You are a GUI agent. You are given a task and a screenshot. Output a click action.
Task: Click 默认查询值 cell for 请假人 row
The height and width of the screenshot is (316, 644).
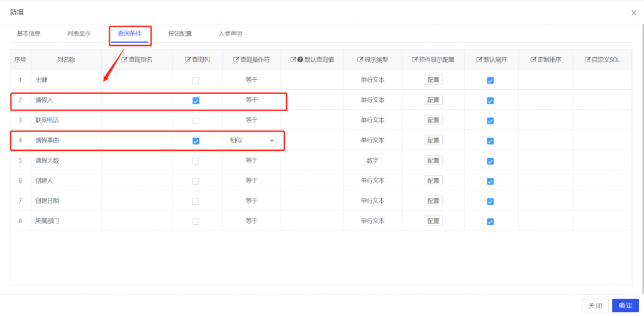click(312, 100)
